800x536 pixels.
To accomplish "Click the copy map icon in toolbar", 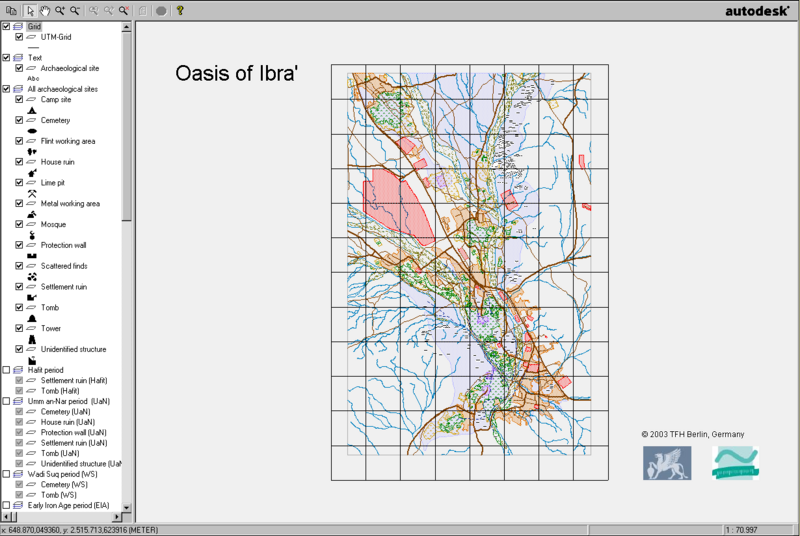I will [x=9, y=10].
